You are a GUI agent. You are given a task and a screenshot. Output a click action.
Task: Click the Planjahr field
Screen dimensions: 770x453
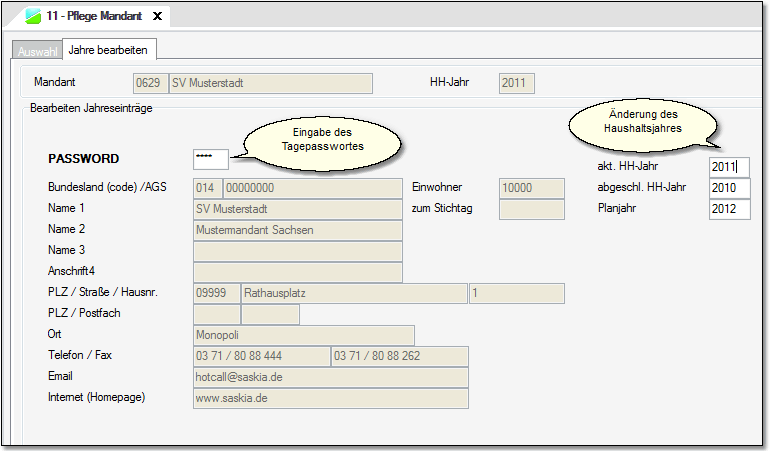(x=729, y=209)
